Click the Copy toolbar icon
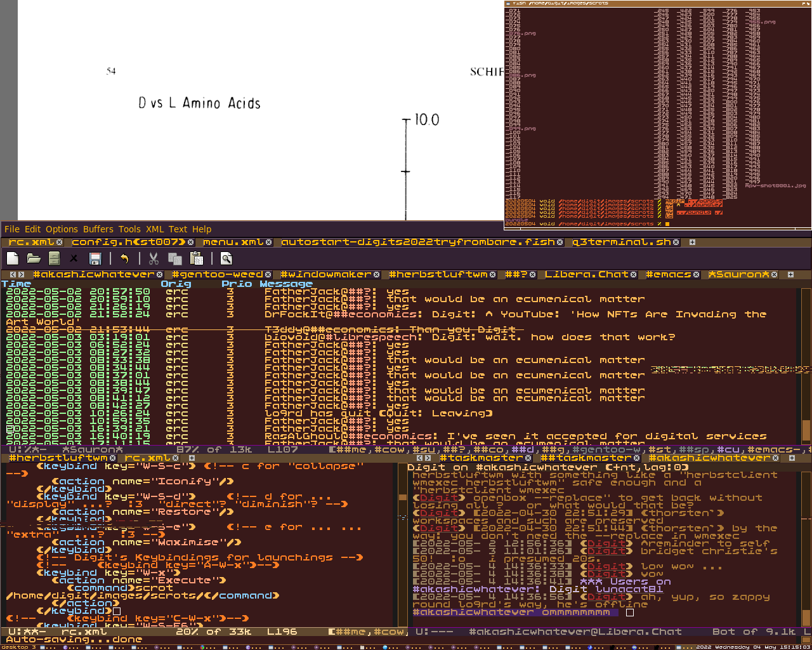812x650 pixels. point(175,258)
